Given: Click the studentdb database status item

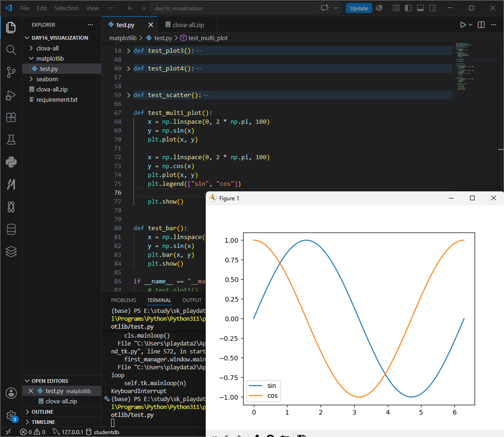Looking at the screenshot, I should (x=103, y=432).
